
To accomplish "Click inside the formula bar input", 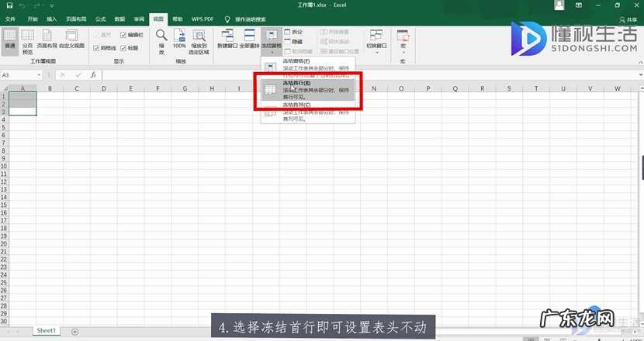I will point(369,75).
